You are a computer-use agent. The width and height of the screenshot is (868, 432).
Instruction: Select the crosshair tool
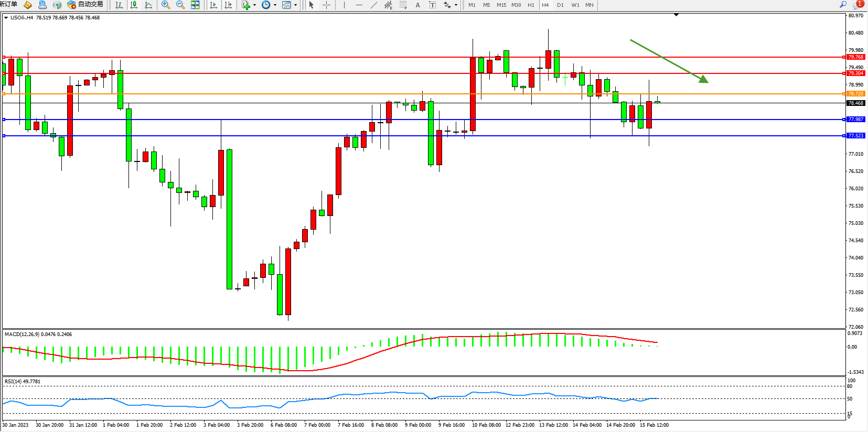click(326, 5)
